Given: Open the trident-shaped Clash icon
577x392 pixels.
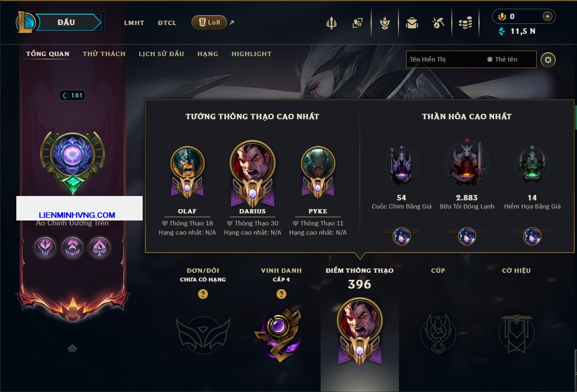Looking at the screenshot, I should [x=331, y=23].
